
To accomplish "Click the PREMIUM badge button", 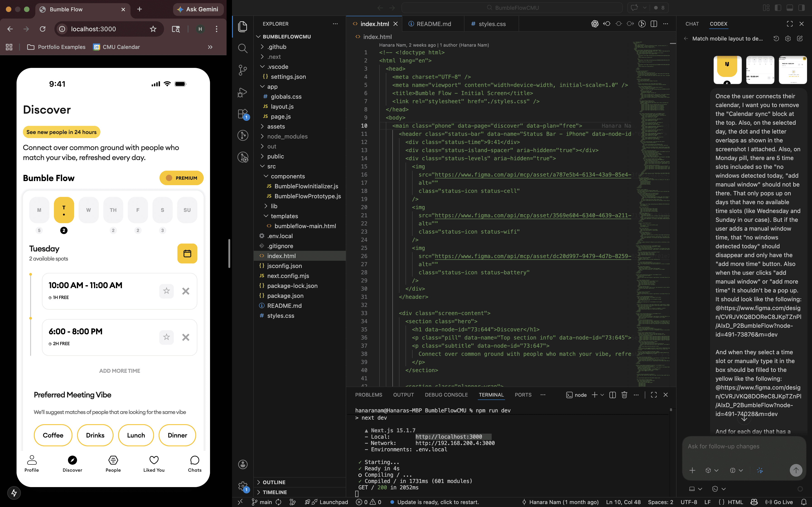I will pyautogui.click(x=181, y=178).
